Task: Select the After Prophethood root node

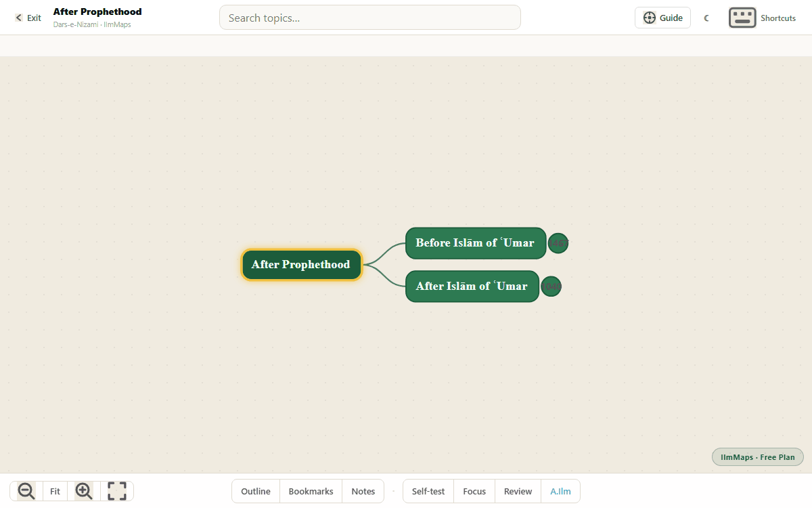Action: pos(301,264)
